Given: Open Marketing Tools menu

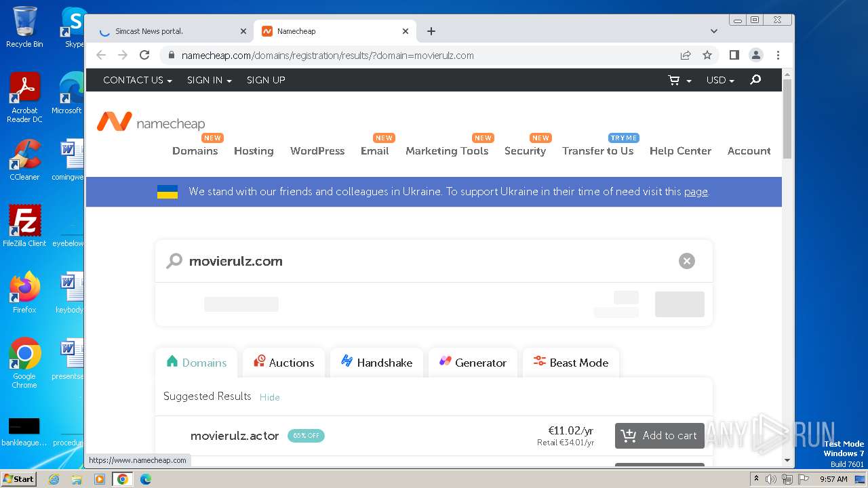Looking at the screenshot, I should pyautogui.click(x=447, y=150).
